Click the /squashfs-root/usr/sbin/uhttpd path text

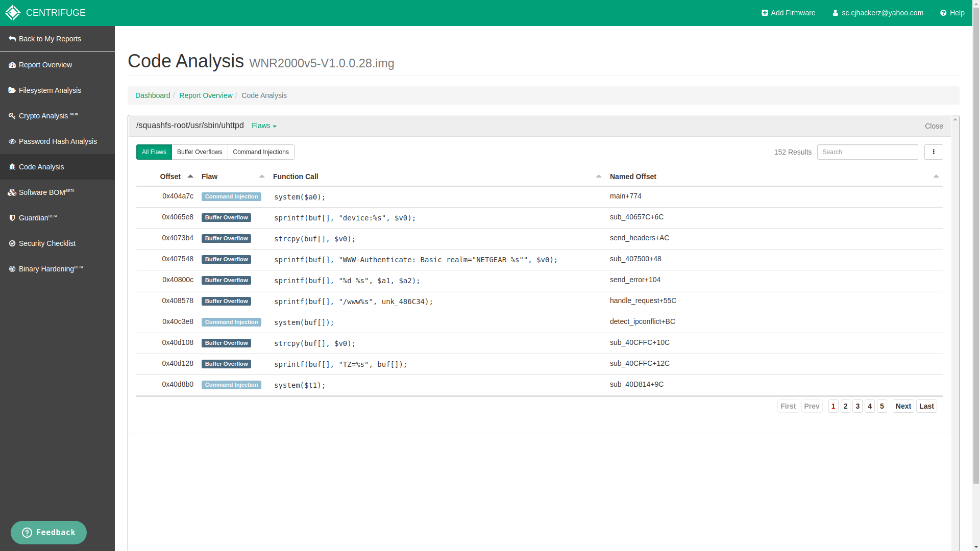[190, 126]
